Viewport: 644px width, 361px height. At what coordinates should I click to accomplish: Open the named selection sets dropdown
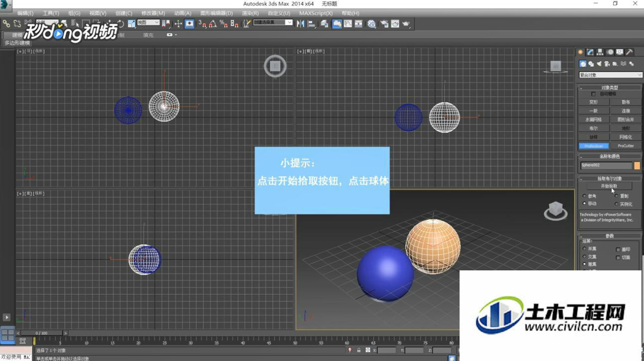tap(273, 22)
